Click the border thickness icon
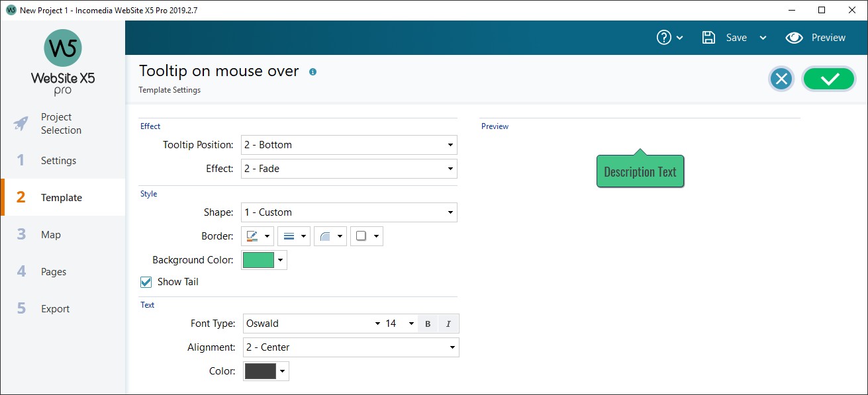Viewport: 868px width, 395px height. 290,236
